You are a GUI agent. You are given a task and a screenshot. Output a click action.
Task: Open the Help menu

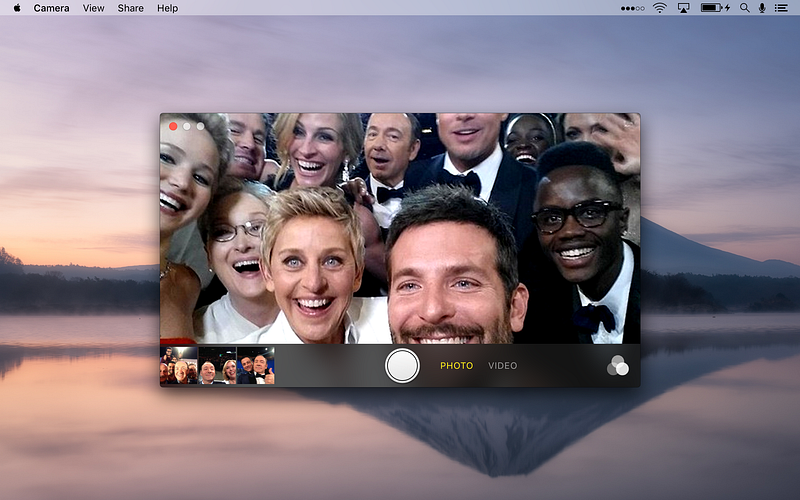167,8
